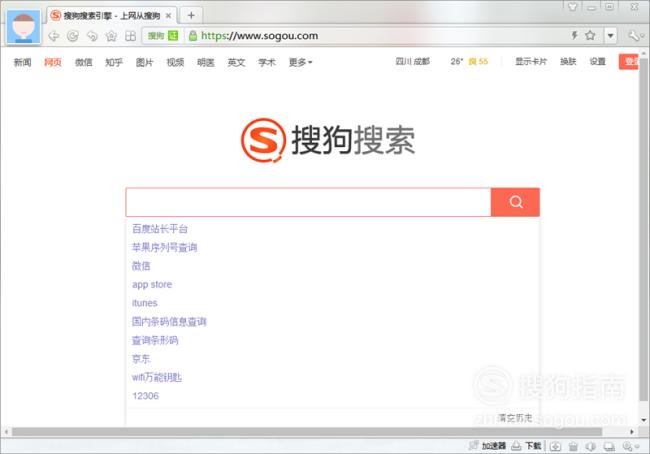Open the 图片 category
Viewport: 650px width, 454px height.
[145, 62]
